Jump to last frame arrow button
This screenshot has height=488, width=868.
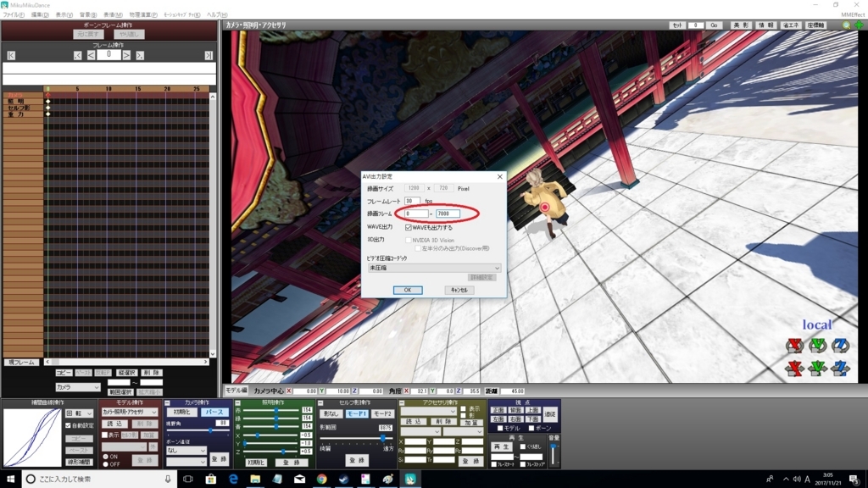coord(209,55)
